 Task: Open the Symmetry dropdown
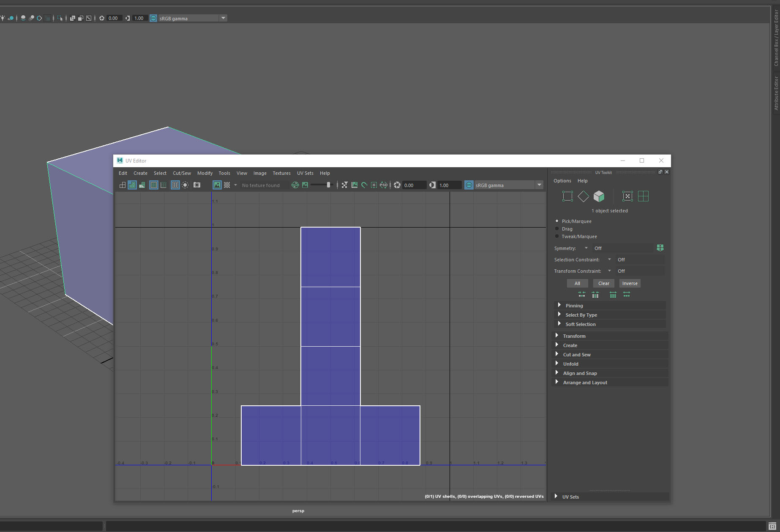tap(586, 248)
